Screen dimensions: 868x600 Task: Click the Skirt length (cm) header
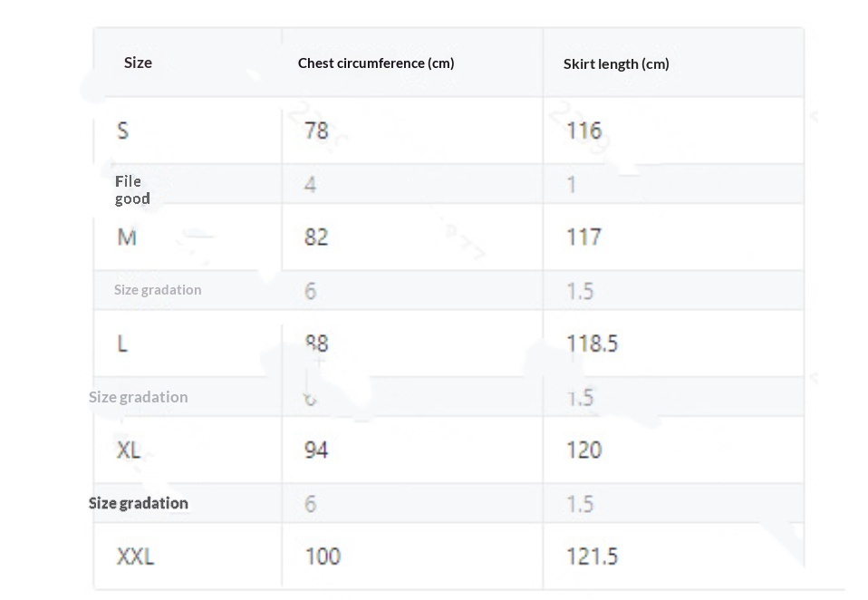(616, 63)
